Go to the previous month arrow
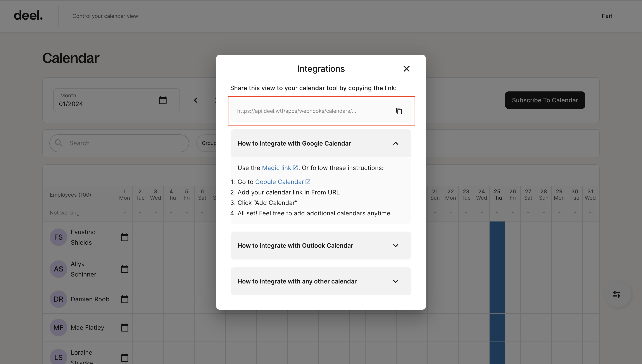Image resolution: width=642 pixels, height=364 pixels. [196, 100]
